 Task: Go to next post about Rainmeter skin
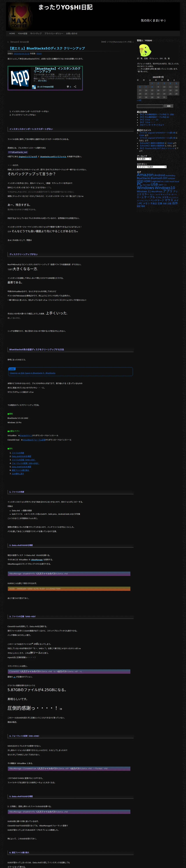click(117, 42)
